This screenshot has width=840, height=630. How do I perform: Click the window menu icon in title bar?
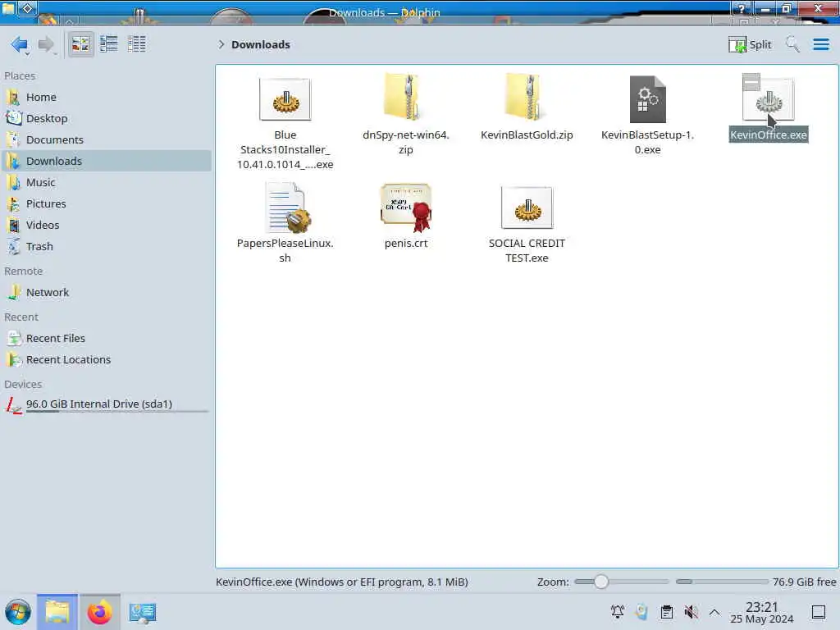tap(9, 8)
